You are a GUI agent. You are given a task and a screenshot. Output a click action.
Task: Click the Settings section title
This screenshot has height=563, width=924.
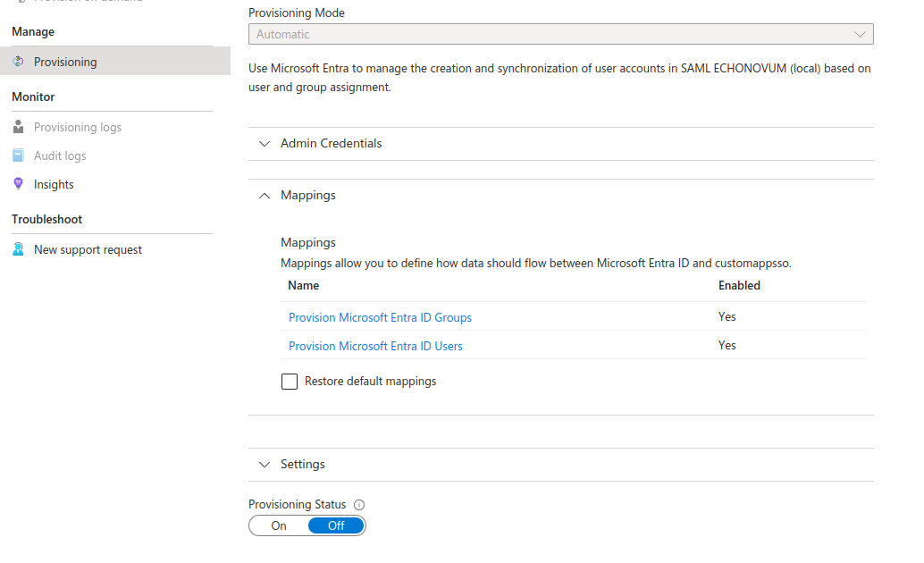point(302,464)
